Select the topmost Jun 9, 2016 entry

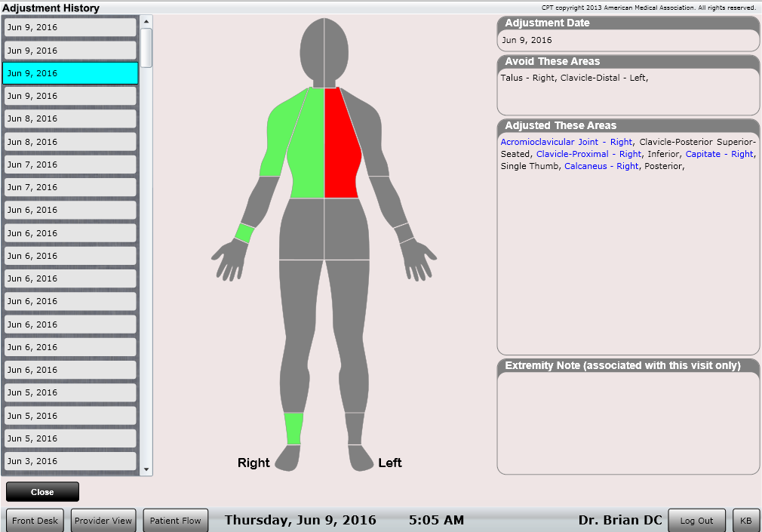(69, 27)
